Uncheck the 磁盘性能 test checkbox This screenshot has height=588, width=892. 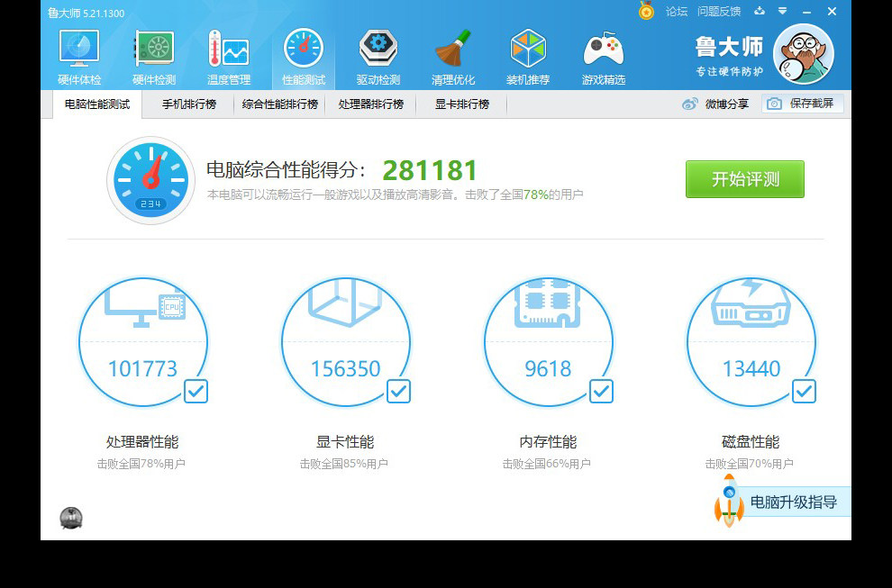tap(804, 391)
